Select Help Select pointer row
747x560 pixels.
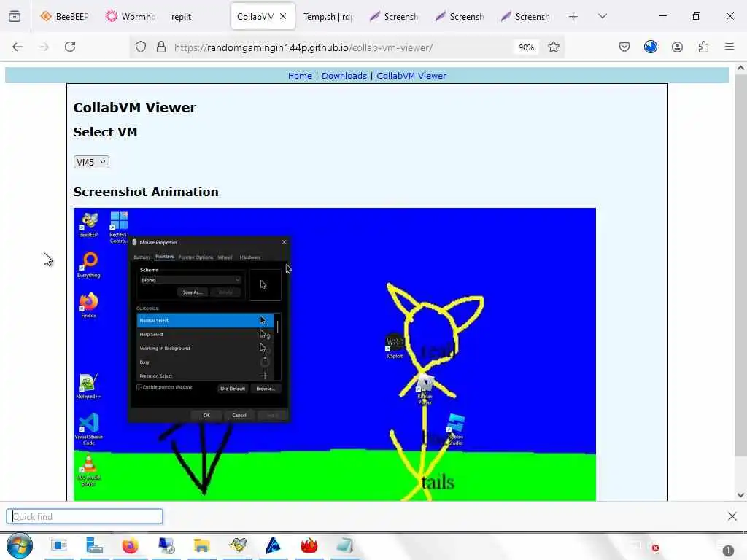pyautogui.click(x=205, y=334)
